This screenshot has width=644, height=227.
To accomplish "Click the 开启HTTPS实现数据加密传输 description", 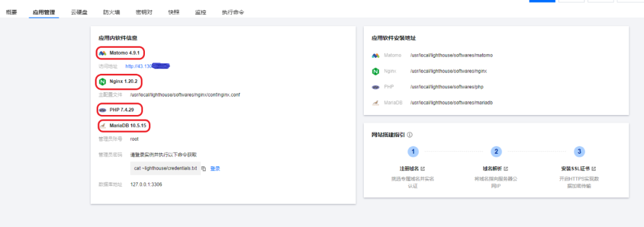I will (579, 183).
